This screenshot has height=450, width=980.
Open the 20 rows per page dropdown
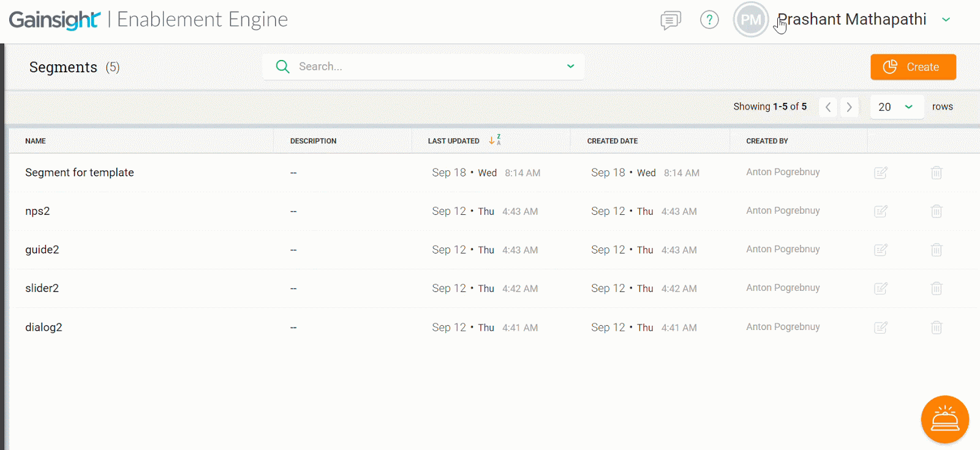click(x=897, y=107)
